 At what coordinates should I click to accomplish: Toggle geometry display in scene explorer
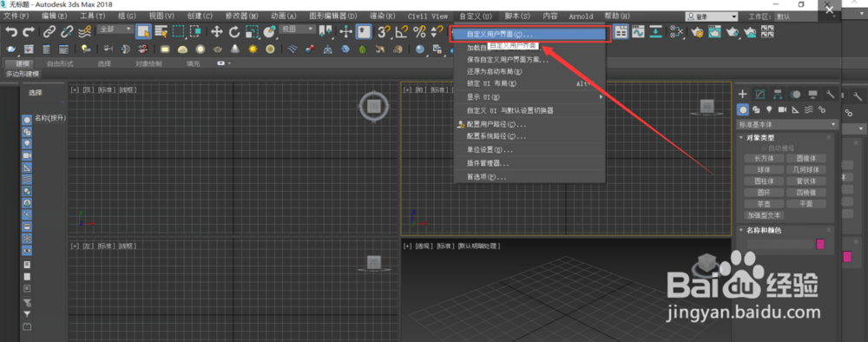coord(27,120)
